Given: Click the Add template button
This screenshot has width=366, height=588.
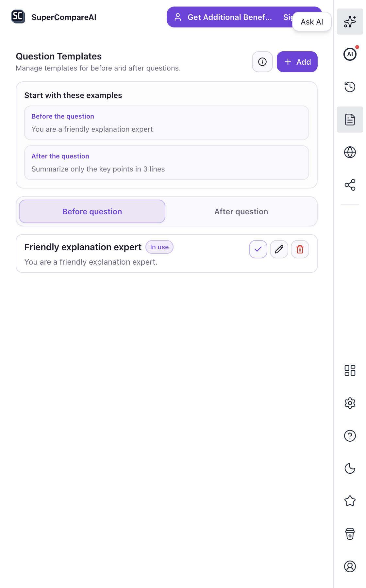Looking at the screenshot, I should (297, 62).
